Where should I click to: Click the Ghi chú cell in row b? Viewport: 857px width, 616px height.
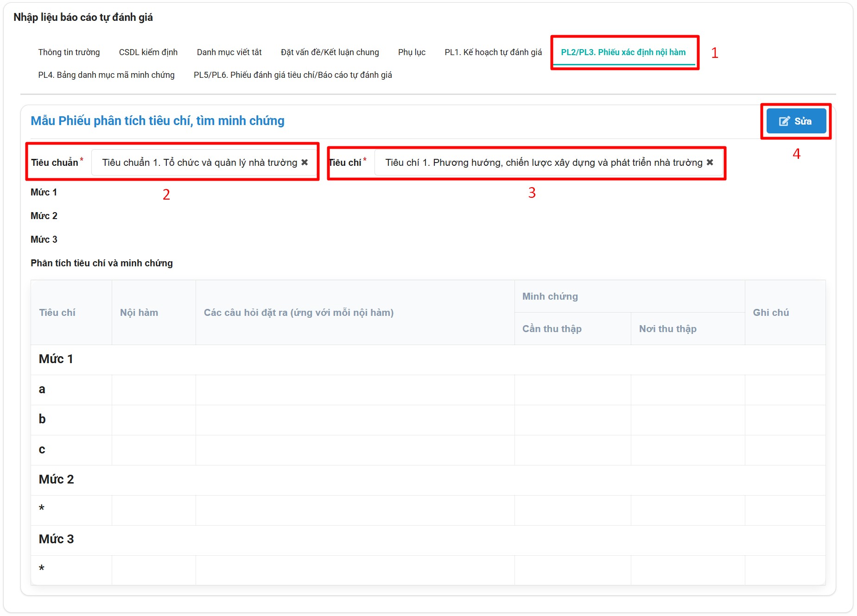[785, 420]
